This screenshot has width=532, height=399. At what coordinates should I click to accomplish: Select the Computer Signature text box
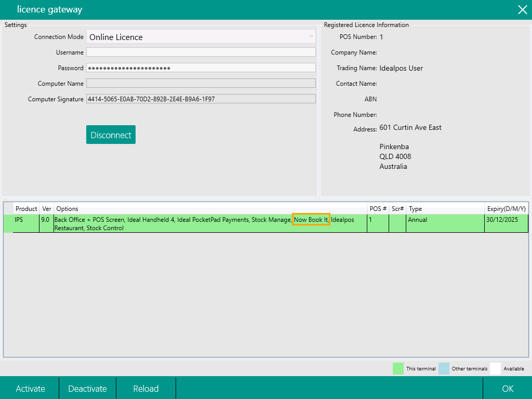[201, 99]
